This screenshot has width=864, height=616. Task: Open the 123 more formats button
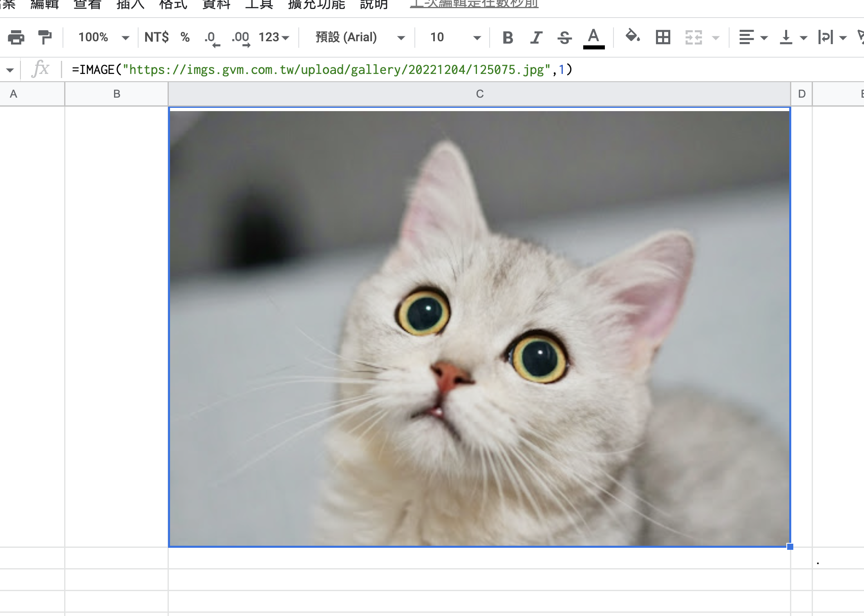point(274,37)
